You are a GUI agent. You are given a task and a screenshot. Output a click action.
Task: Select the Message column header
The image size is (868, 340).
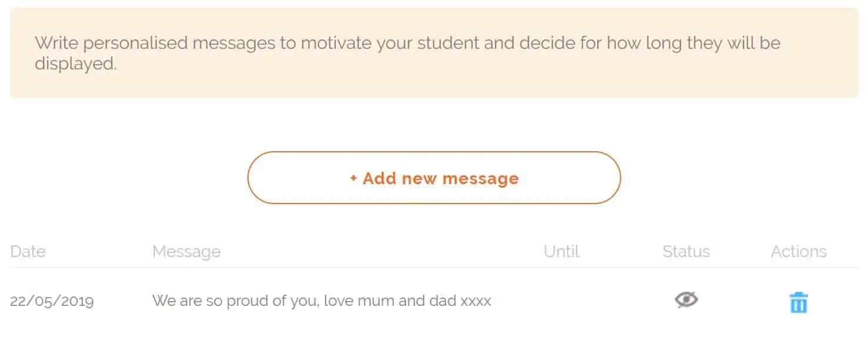pos(186,252)
